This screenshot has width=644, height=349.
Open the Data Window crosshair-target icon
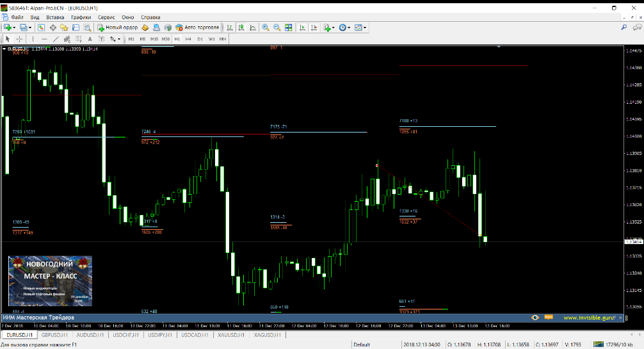[53, 28]
